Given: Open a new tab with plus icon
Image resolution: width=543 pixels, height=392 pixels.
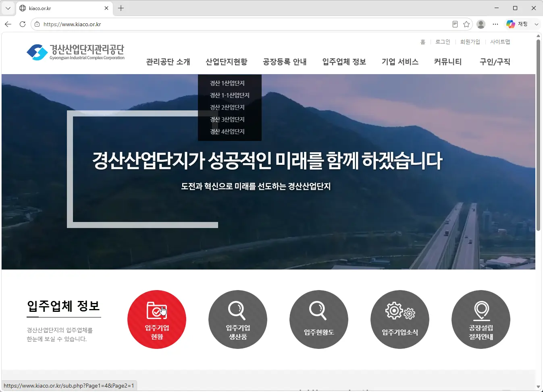Looking at the screenshot, I should coord(121,8).
